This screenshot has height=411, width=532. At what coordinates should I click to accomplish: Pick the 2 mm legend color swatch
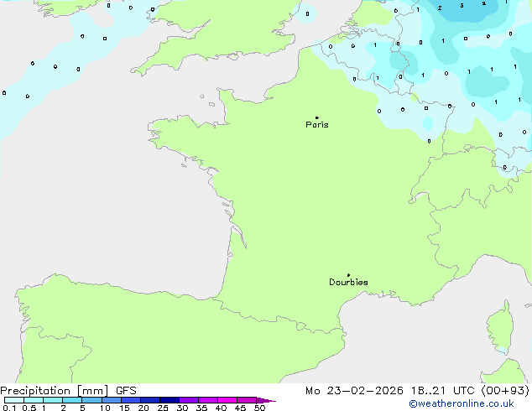(x=72, y=400)
